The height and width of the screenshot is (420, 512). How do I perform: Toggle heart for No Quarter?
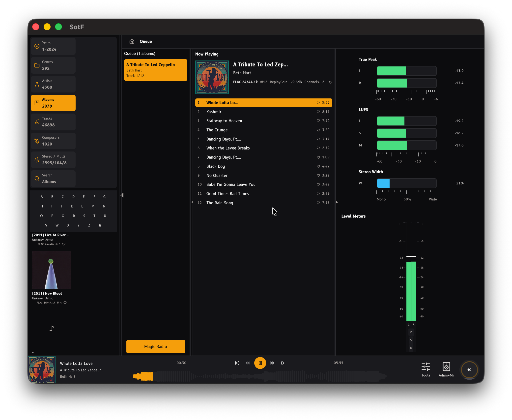(x=318, y=176)
